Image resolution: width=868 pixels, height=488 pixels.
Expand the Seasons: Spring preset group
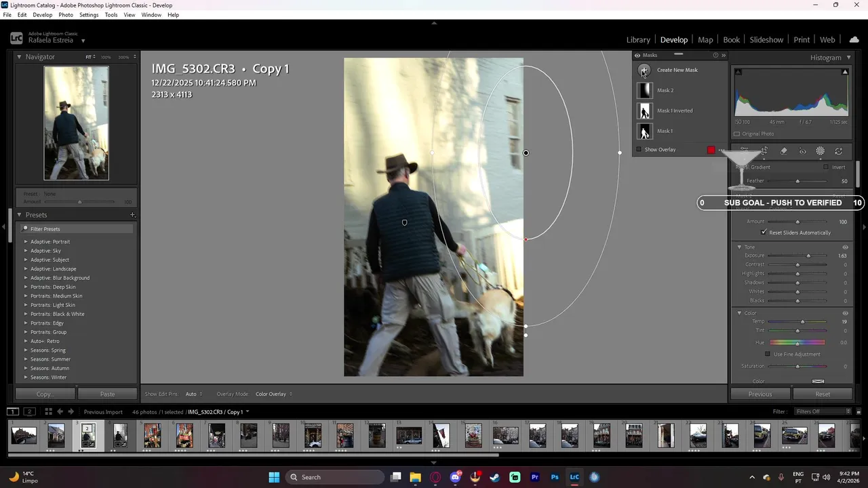pos(26,350)
